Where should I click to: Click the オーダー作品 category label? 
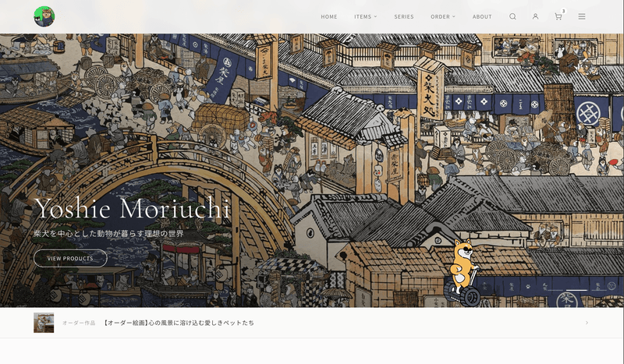point(79,323)
